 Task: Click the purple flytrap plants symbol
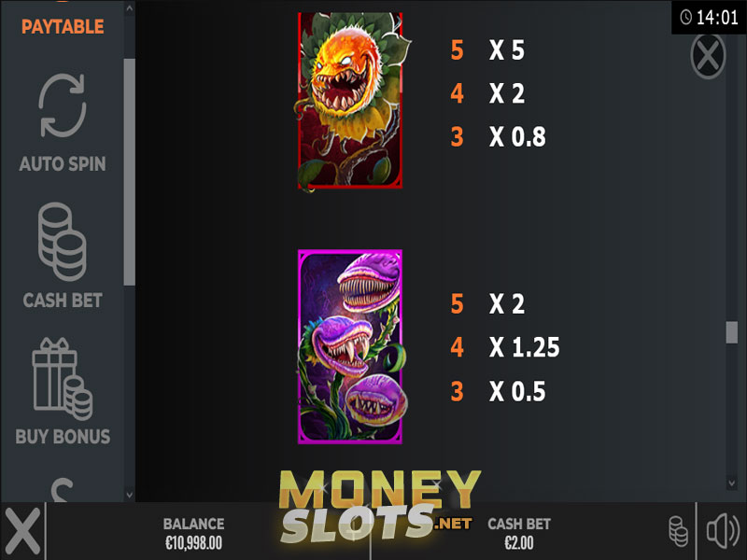click(x=351, y=346)
